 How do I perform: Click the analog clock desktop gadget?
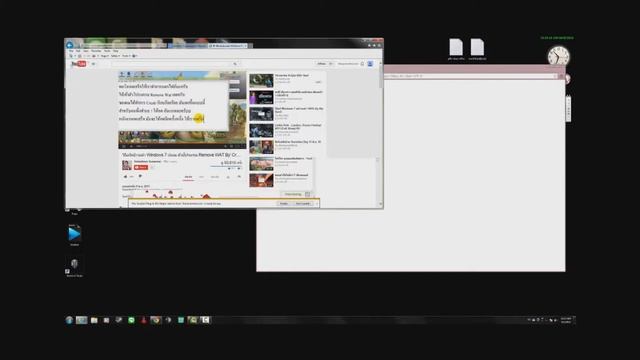tap(558, 56)
